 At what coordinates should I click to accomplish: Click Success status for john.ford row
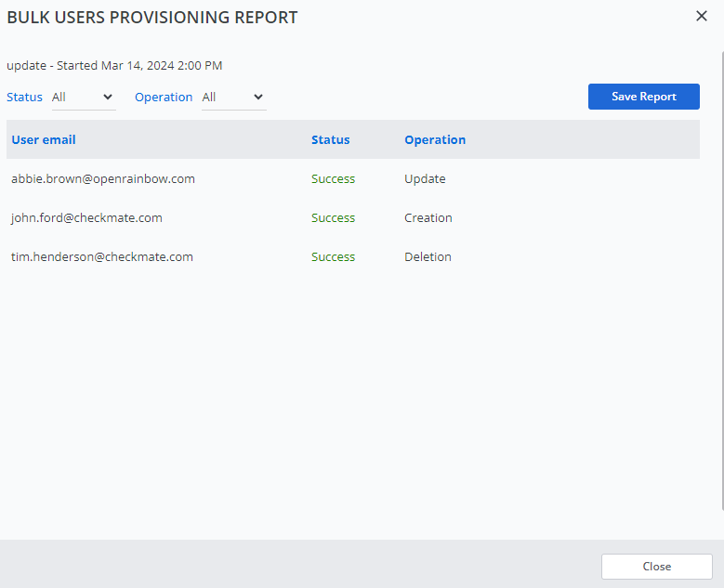[x=333, y=218]
